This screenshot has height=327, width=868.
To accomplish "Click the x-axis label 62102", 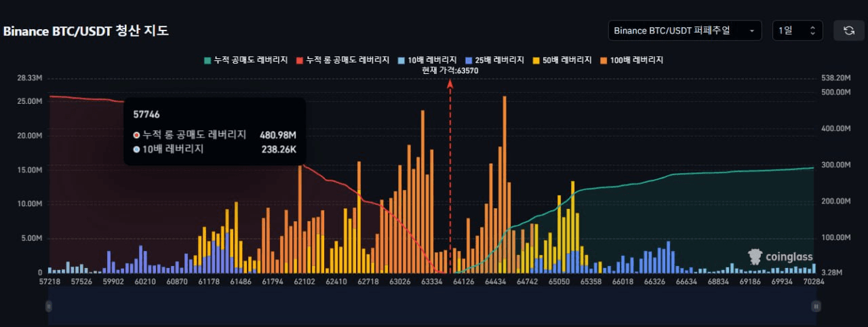I will pos(304,282).
